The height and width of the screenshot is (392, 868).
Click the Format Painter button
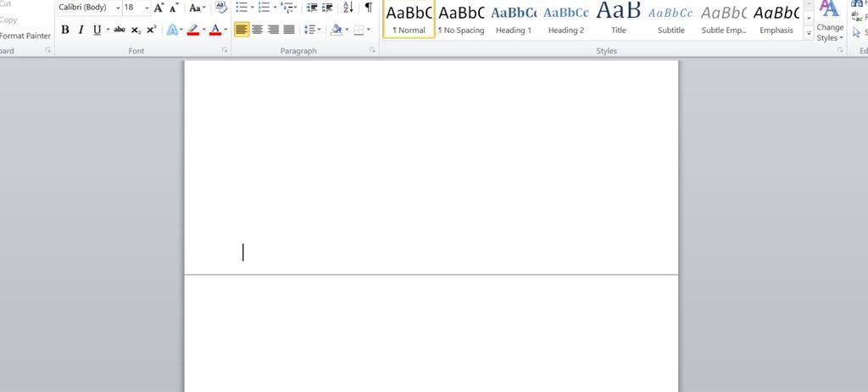pos(25,36)
